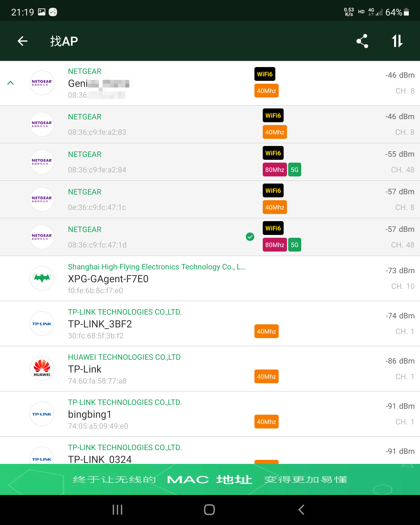This screenshot has height=525, width=420.
Task: Select MAC address 08:36:c9:fe:a2:83
Action: [97, 132]
